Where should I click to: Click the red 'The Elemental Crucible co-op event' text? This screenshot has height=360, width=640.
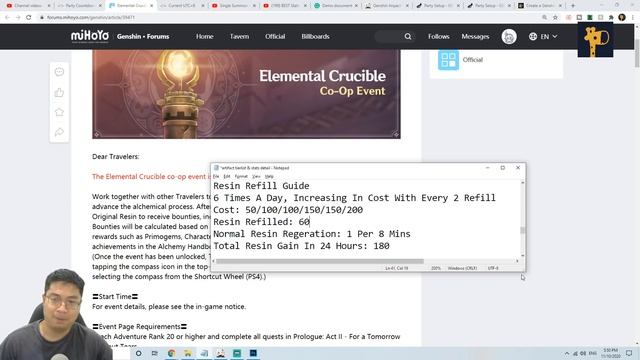[x=151, y=177]
